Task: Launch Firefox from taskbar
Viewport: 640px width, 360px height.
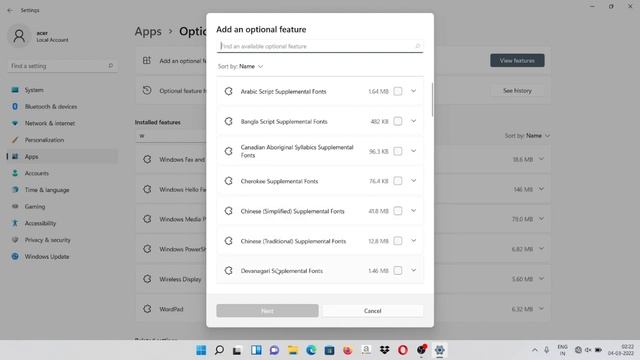Action: point(348,350)
